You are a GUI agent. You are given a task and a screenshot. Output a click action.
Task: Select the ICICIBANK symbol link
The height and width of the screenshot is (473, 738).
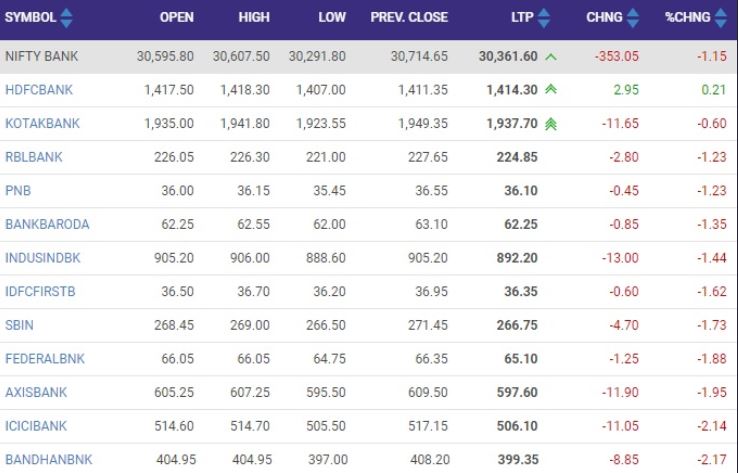(36, 426)
